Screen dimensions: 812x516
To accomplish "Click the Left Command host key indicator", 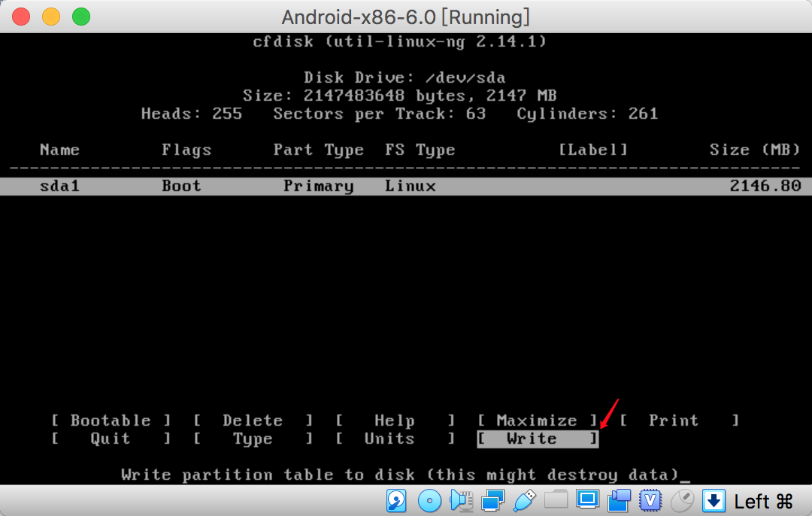I will tap(762, 501).
